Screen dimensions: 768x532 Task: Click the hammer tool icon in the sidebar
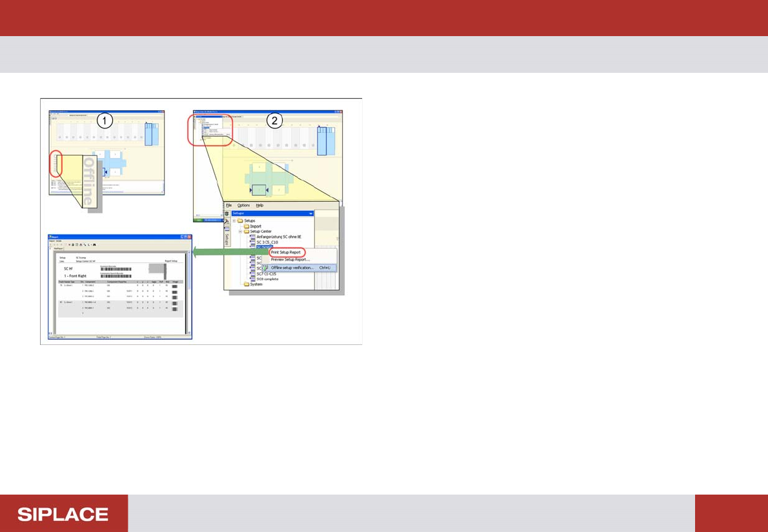pyautogui.click(x=227, y=221)
